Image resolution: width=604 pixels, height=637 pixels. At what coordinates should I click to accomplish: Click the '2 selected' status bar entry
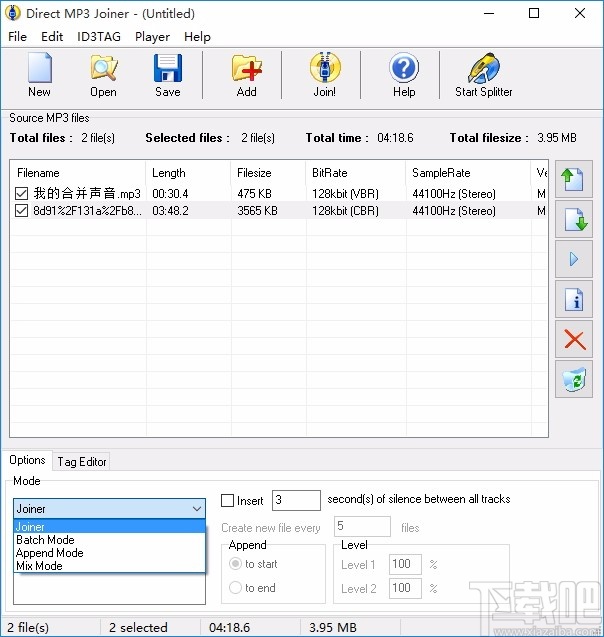(x=138, y=628)
